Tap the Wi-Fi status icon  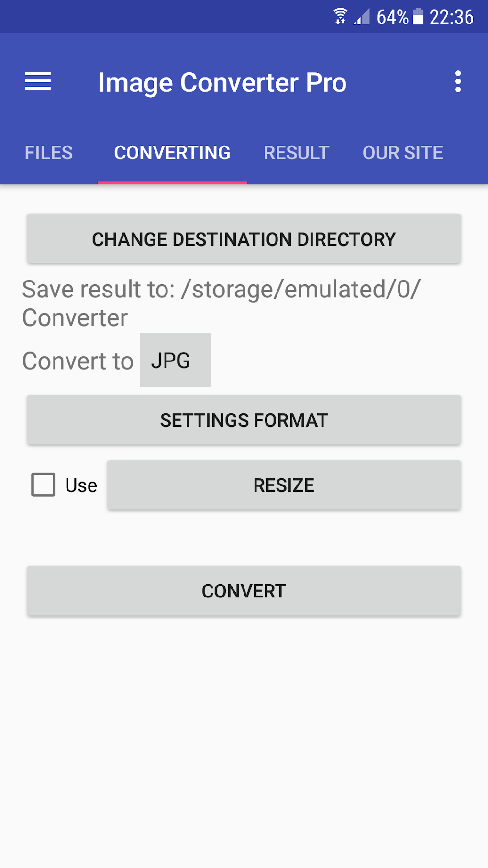pos(340,17)
